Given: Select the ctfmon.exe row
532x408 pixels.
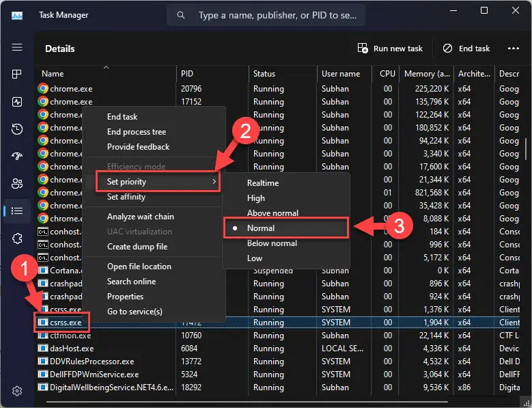Looking at the screenshot, I should tap(278, 336).
